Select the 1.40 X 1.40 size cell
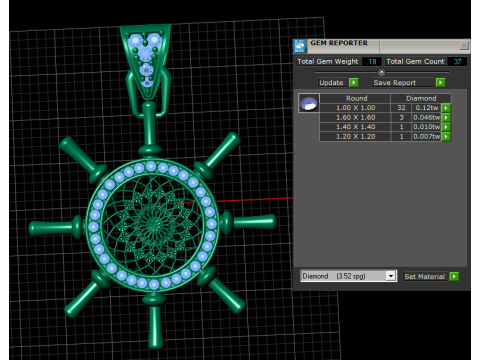The width and height of the screenshot is (480, 360). (x=355, y=127)
